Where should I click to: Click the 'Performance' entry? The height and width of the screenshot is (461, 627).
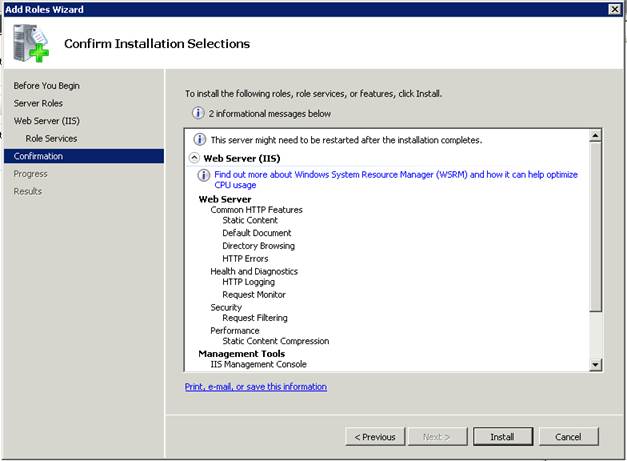click(x=235, y=330)
